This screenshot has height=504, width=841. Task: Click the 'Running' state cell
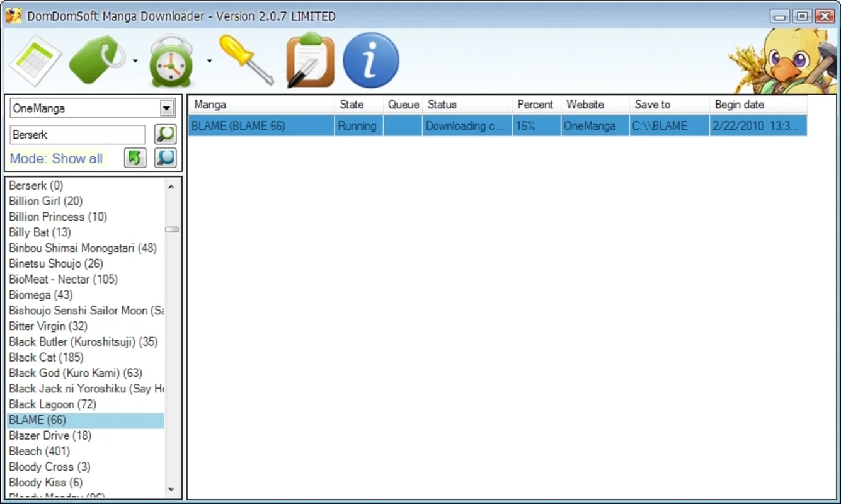pos(359,126)
